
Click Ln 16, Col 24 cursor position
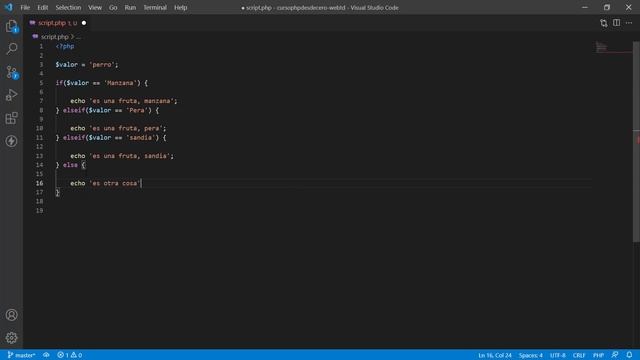495,355
